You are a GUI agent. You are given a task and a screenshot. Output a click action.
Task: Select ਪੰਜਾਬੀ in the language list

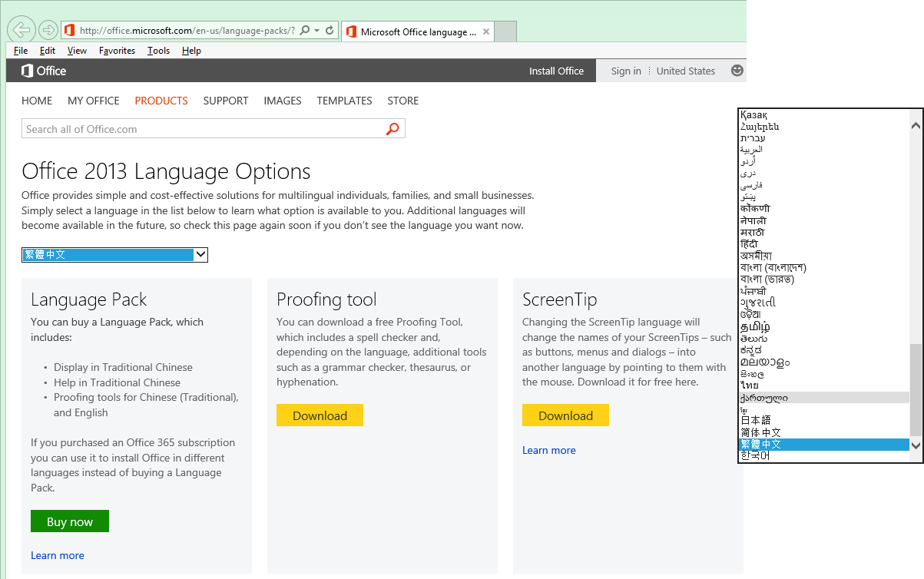coord(824,291)
